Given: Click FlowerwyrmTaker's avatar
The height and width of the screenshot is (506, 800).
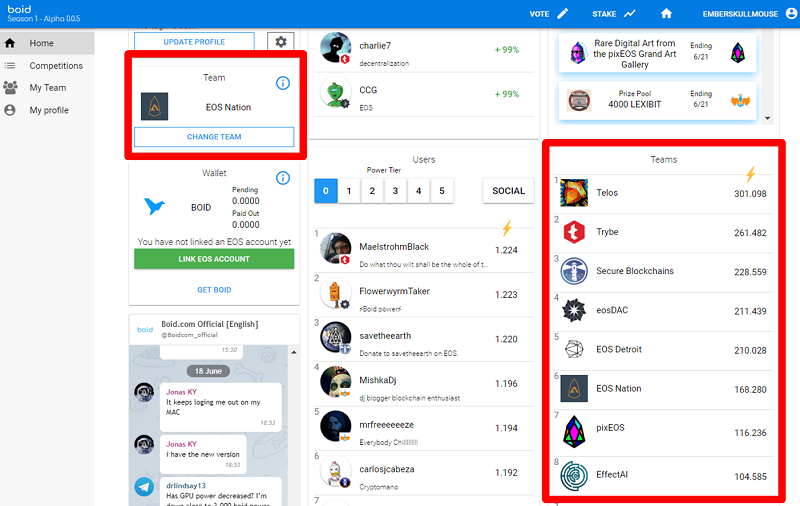Looking at the screenshot, I should 336,293.
